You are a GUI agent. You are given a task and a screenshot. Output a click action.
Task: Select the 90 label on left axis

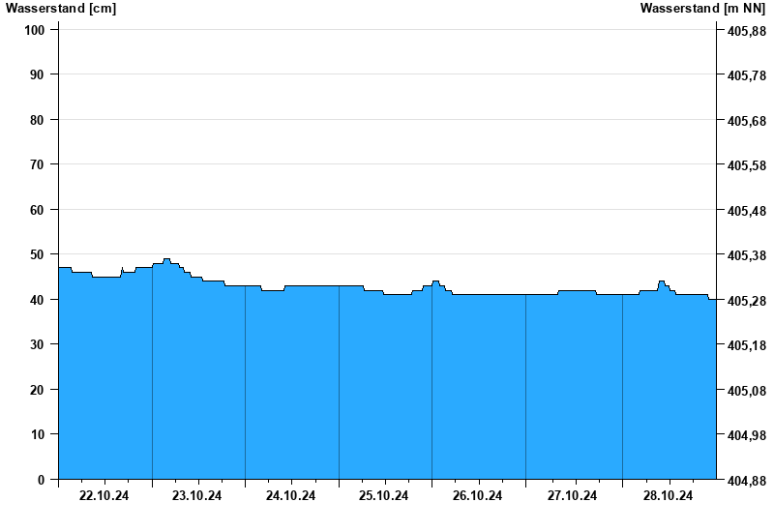tap(37, 75)
